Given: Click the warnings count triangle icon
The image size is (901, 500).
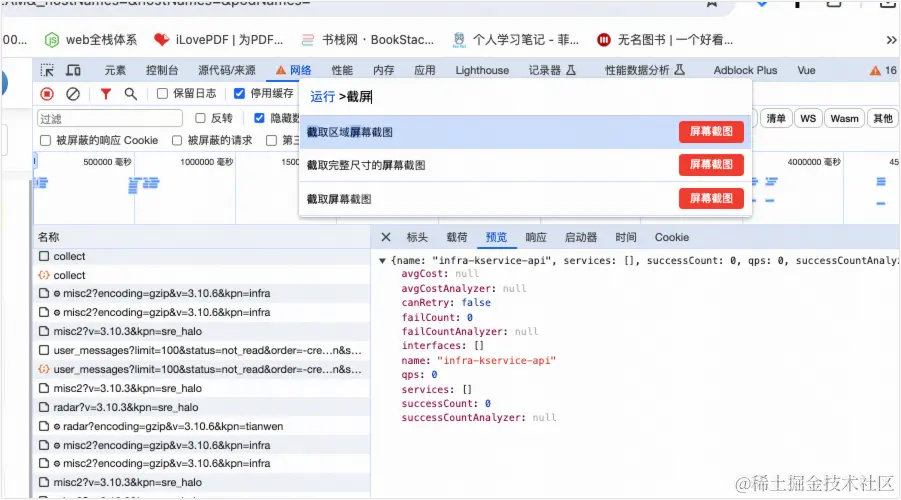Looking at the screenshot, I should 875,70.
